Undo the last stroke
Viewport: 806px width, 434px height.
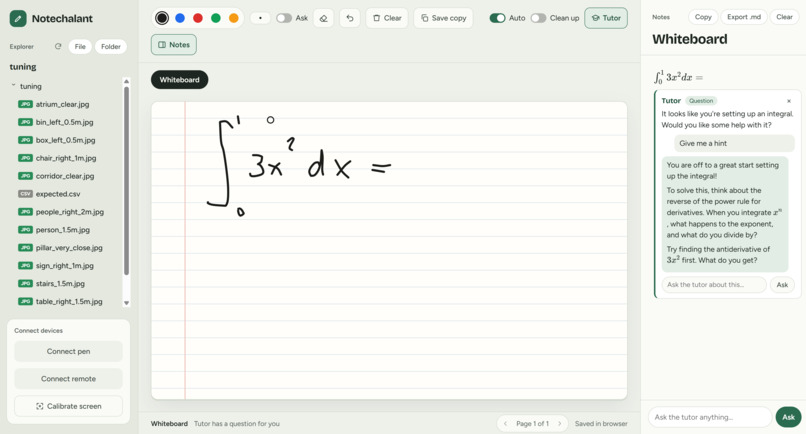tap(350, 18)
